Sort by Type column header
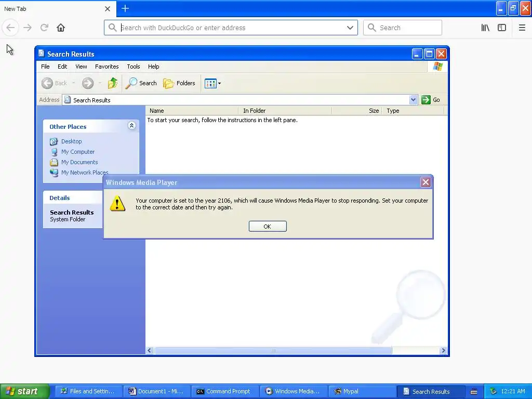This screenshot has width=532, height=399. 413,111
